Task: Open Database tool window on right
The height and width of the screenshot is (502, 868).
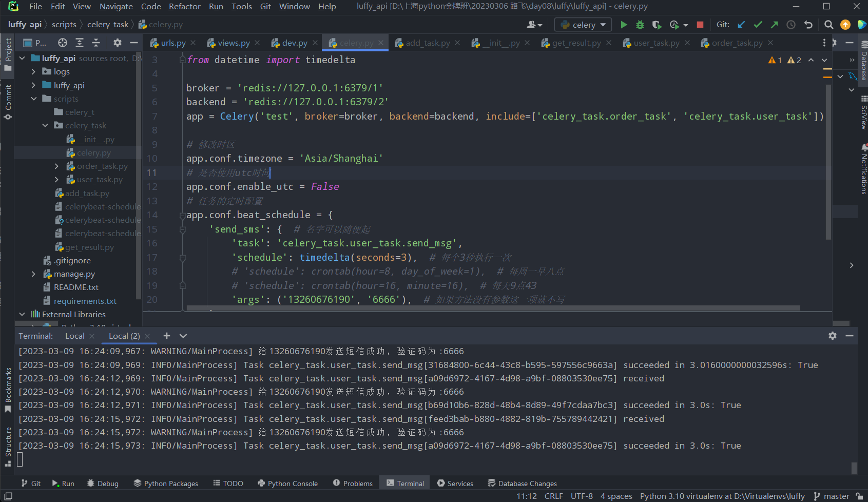Action: [864, 62]
